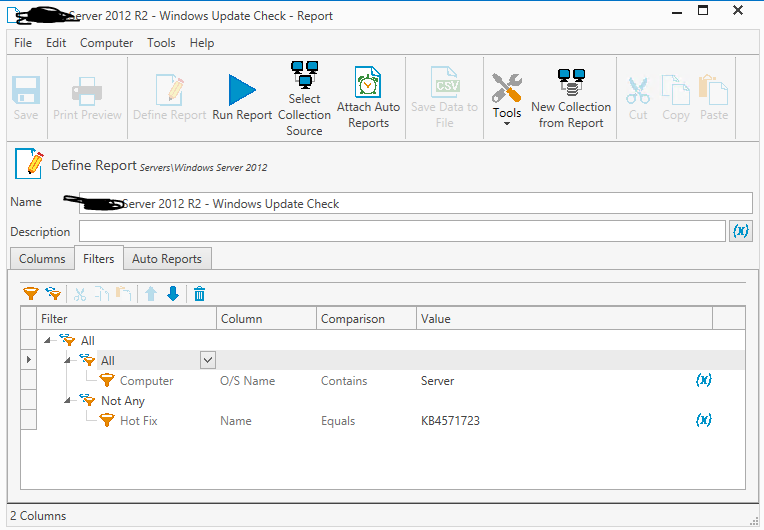Delete the selected filter with trash icon
This screenshot has width=764, height=530.
(200, 294)
